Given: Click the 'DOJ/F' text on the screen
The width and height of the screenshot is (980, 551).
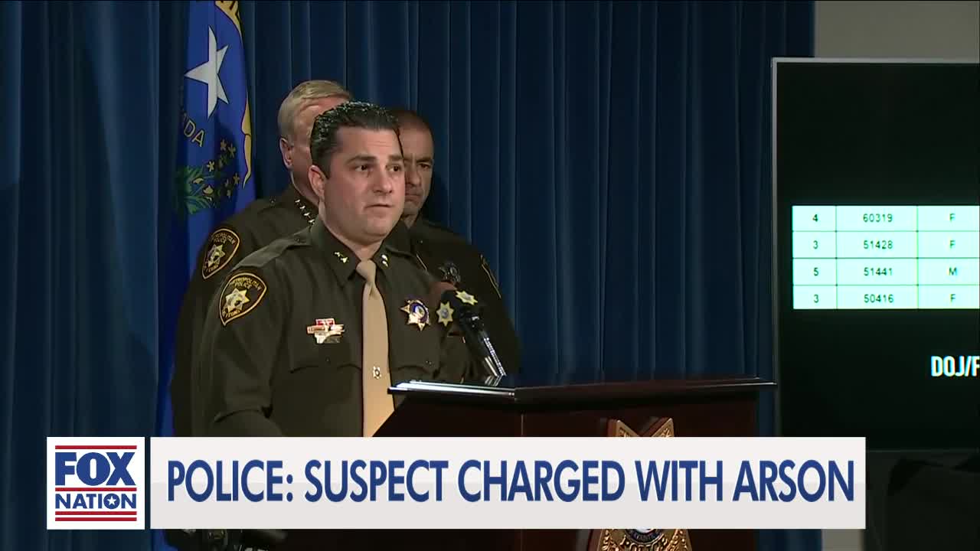Looking at the screenshot, I should pyautogui.click(x=955, y=367).
